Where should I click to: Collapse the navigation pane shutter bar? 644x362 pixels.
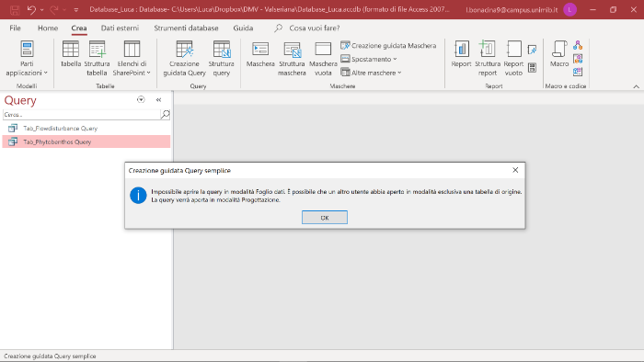158,99
